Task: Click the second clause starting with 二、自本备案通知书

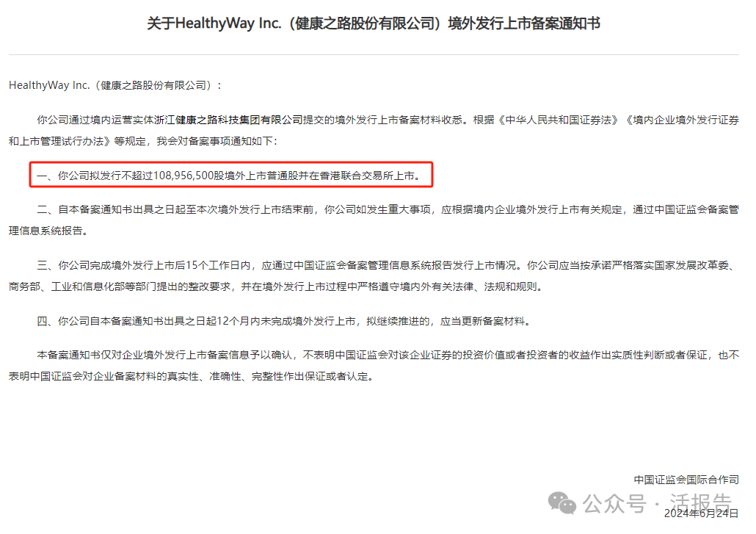Action: click(374, 220)
